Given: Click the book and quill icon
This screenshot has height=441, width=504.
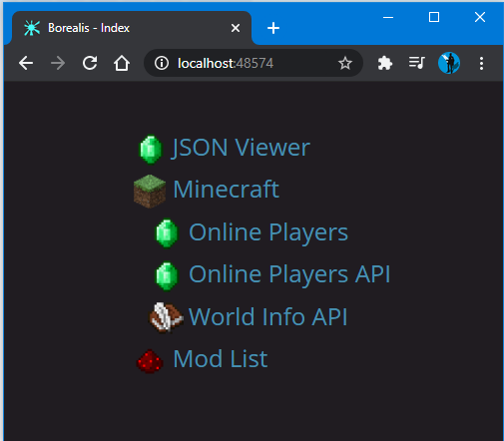Looking at the screenshot, I should (166, 317).
